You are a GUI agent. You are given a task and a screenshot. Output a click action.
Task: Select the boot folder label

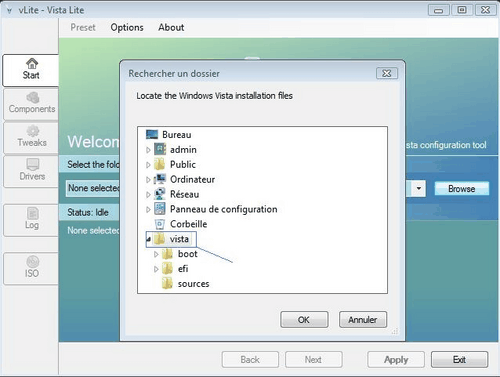click(x=188, y=254)
